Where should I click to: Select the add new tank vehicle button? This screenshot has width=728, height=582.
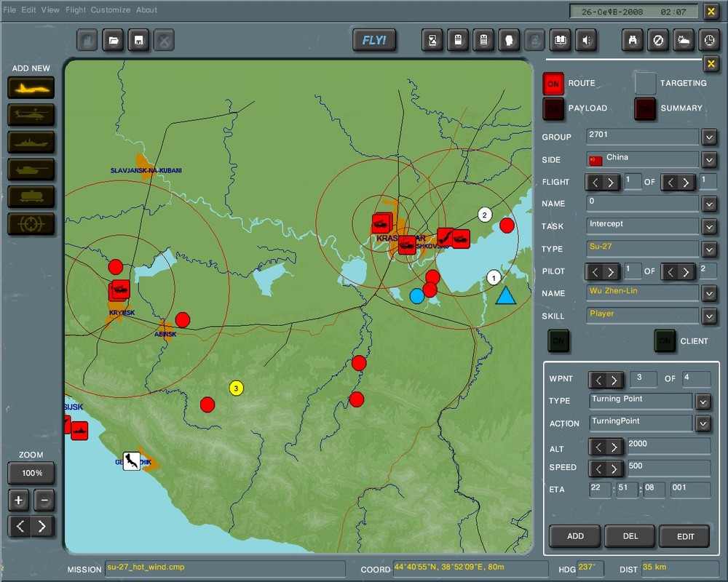(x=31, y=170)
